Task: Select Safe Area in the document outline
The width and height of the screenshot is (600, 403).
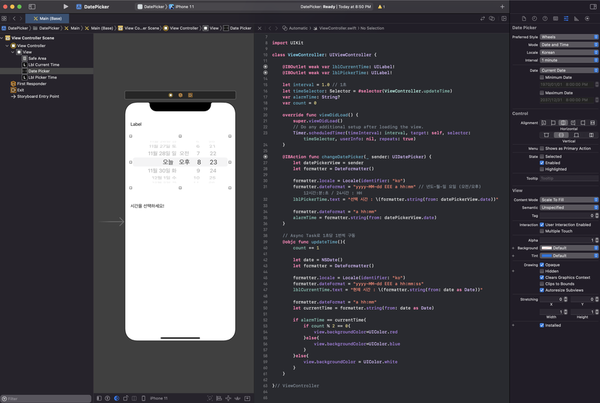Action: [34, 58]
